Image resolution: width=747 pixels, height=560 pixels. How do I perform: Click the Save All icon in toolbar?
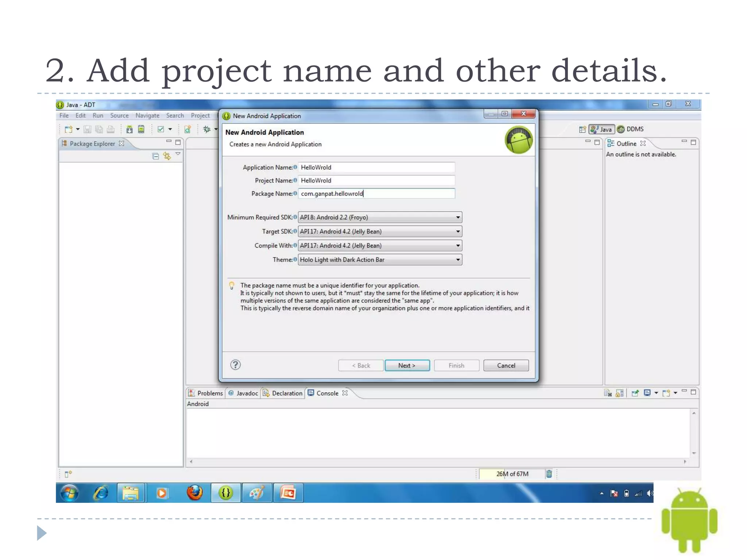99,129
